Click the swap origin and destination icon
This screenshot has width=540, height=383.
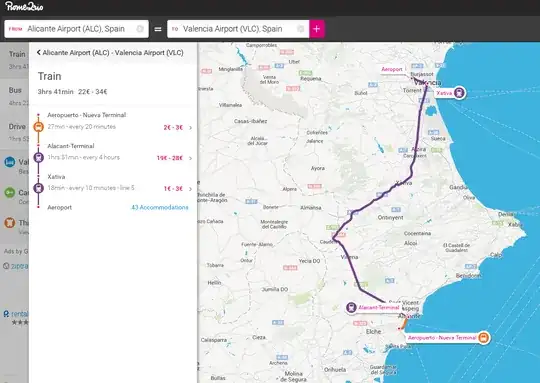coord(158,29)
